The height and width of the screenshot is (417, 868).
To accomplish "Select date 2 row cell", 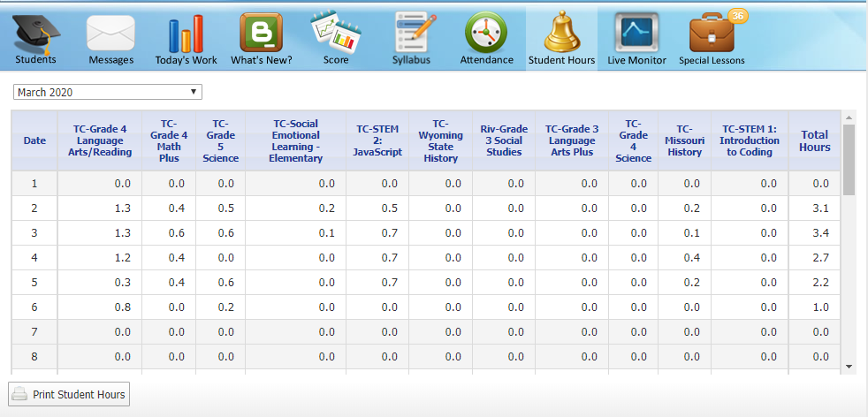I will pyautogui.click(x=34, y=208).
